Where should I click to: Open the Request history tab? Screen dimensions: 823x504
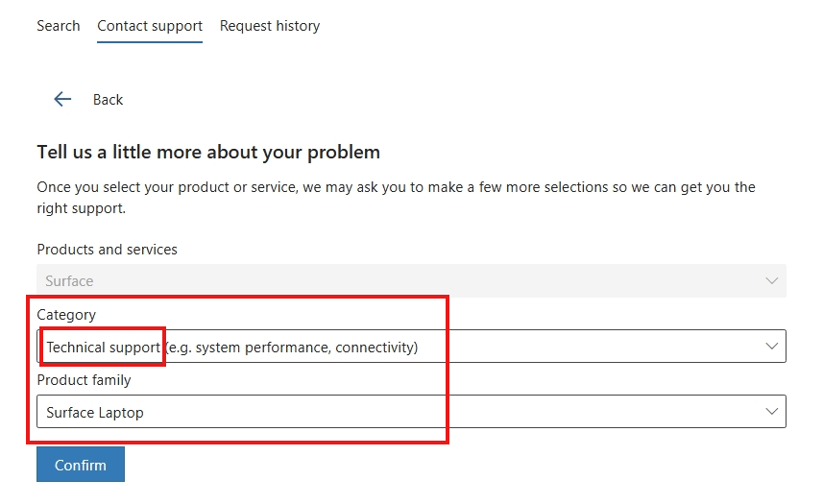click(x=270, y=26)
